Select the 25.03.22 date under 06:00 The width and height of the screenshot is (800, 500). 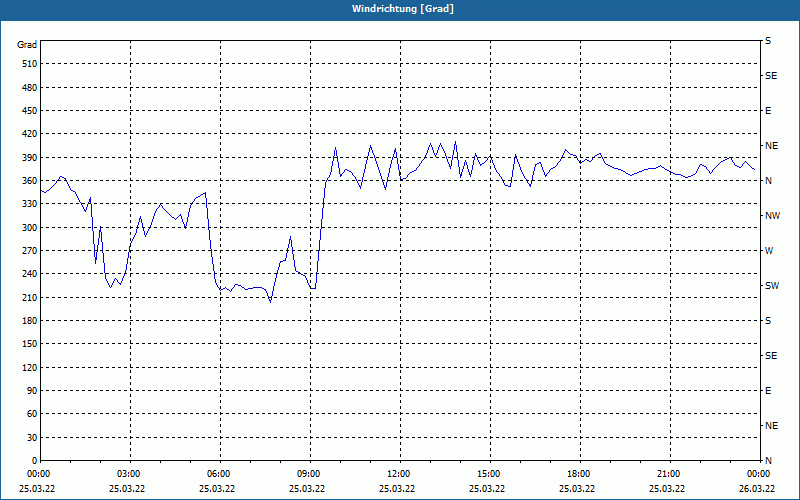pyautogui.click(x=217, y=489)
